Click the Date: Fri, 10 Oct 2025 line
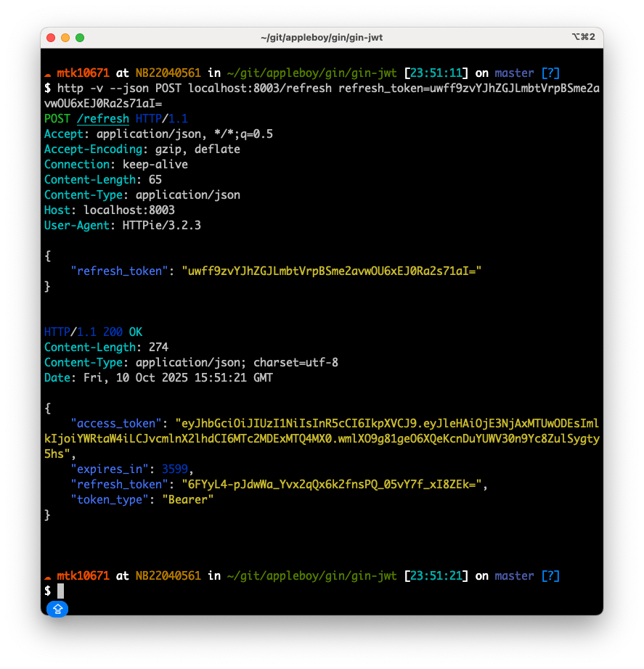 point(158,378)
